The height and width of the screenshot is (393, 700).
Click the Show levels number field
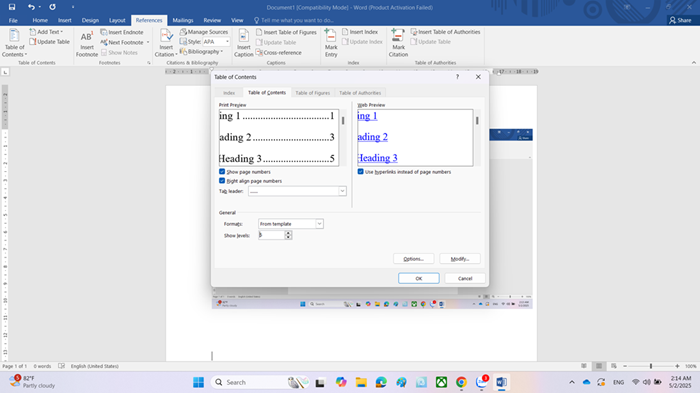point(271,235)
